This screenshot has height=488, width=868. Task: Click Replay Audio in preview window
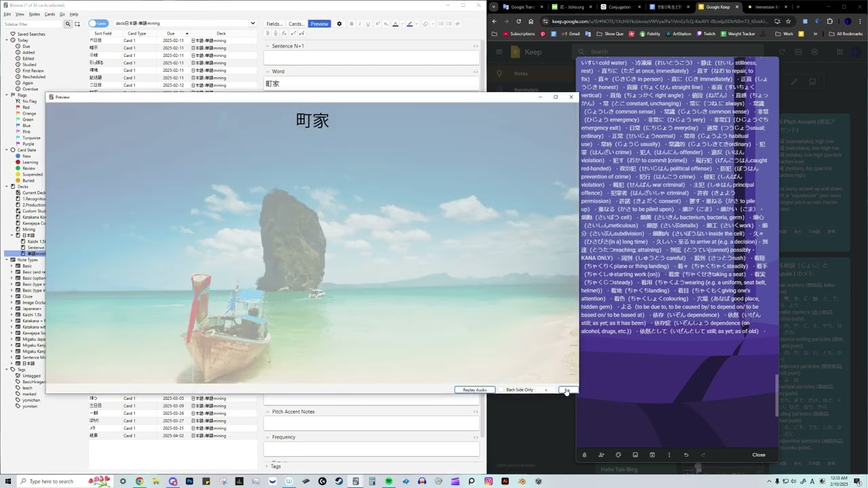tap(474, 390)
